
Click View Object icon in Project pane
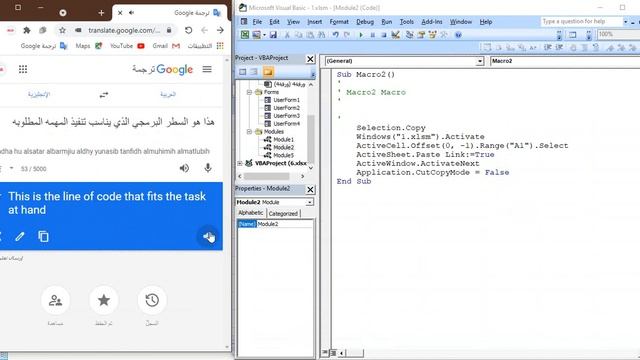(x=254, y=72)
